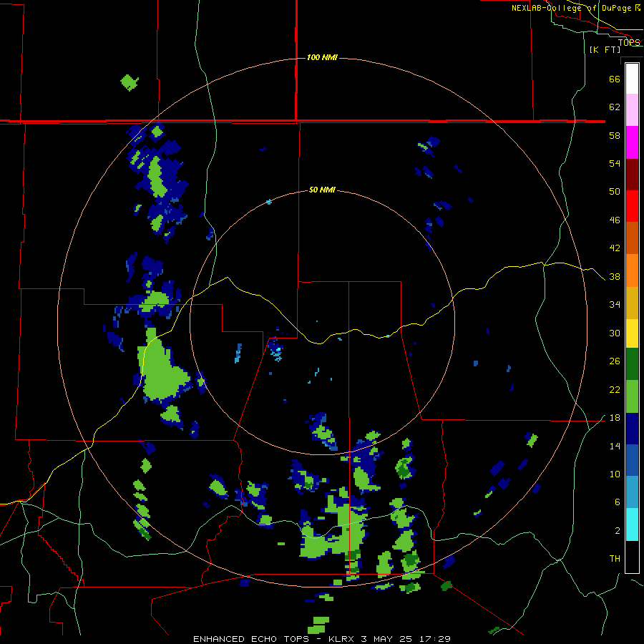This screenshot has width=644, height=644.
Task: Pick the cyan legend swatch
Action: (x=632, y=525)
